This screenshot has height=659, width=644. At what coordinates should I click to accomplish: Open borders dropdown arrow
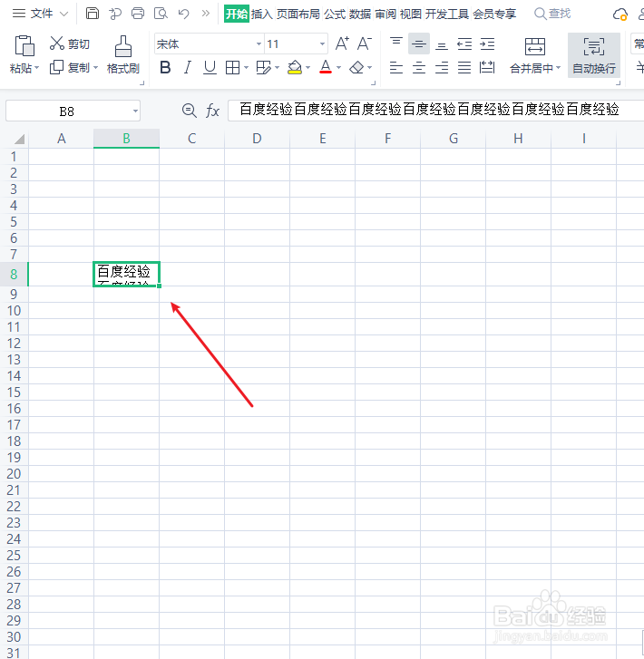[247, 68]
